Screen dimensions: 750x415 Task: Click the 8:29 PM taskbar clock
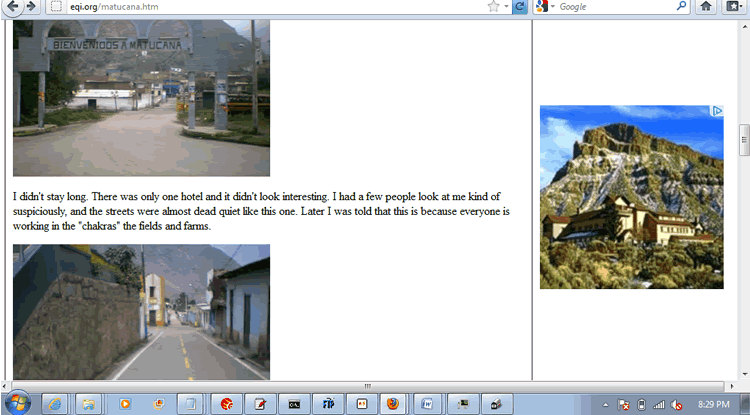714,405
